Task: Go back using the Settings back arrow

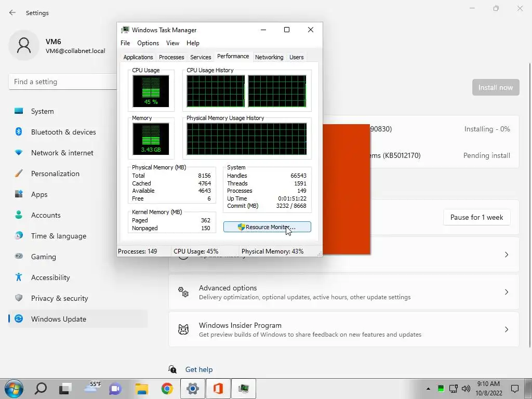Action: tap(12, 12)
